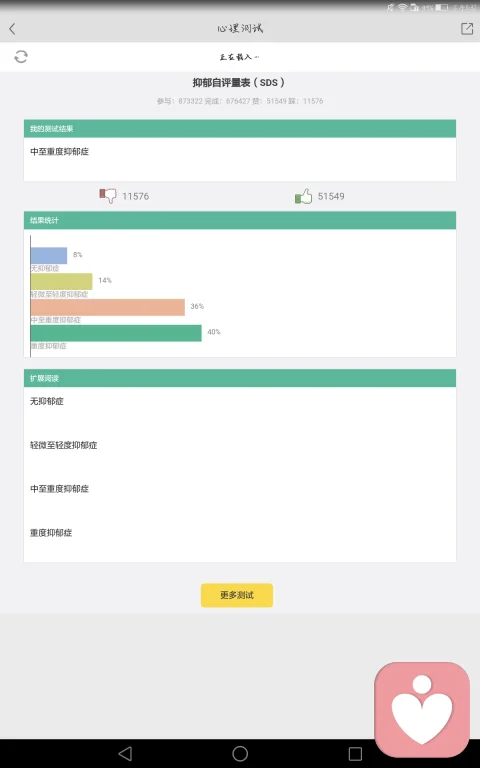Click the 我的测试结果 section header
Image resolution: width=480 pixels, height=768 pixels.
coord(240,128)
